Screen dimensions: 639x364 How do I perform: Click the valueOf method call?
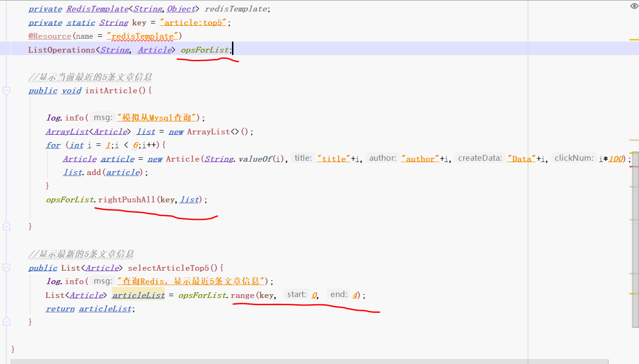pyautogui.click(x=254, y=159)
